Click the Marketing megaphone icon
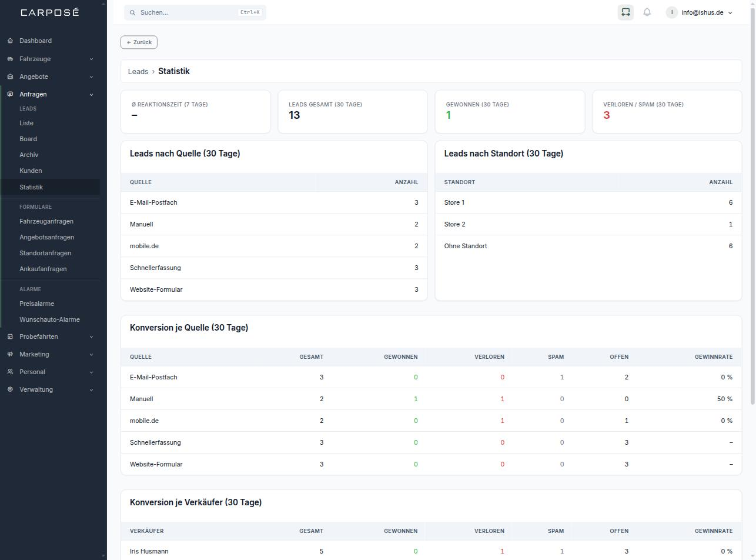 point(10,354)
